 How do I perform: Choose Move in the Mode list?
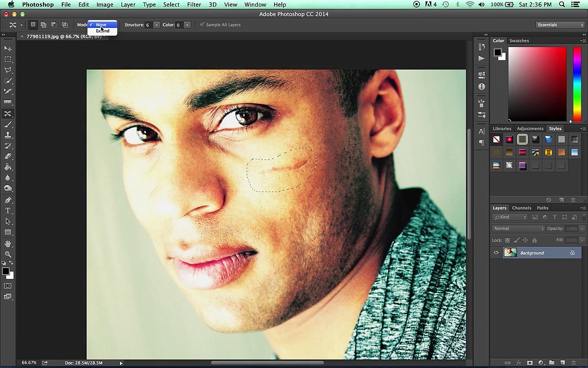pos(103,25)
